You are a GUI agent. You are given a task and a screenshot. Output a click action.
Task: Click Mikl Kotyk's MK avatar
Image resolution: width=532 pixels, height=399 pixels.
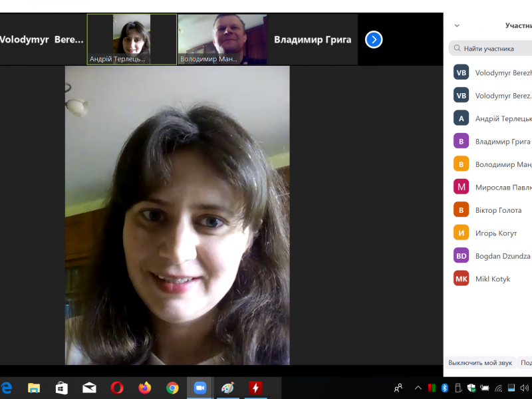tap(461, 279)
